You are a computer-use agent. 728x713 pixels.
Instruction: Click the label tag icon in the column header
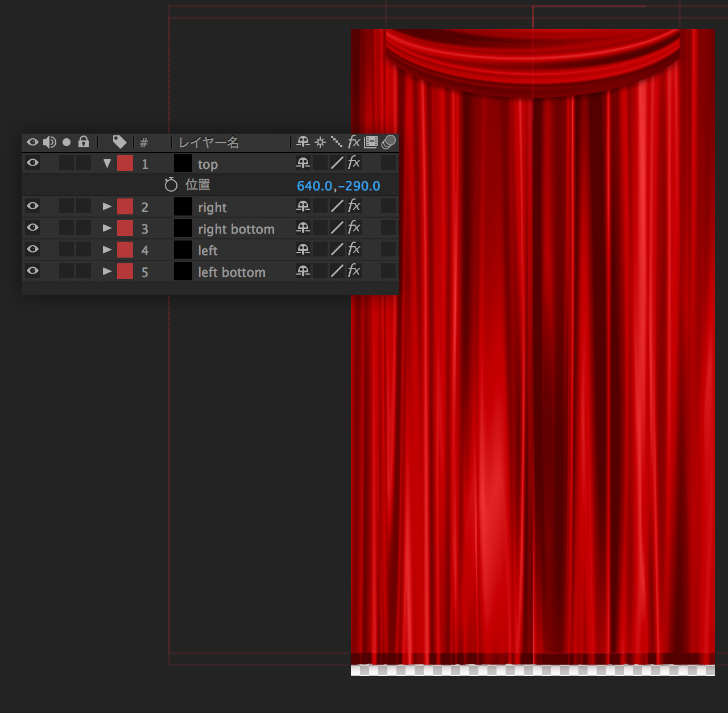(x=119, y=142)
